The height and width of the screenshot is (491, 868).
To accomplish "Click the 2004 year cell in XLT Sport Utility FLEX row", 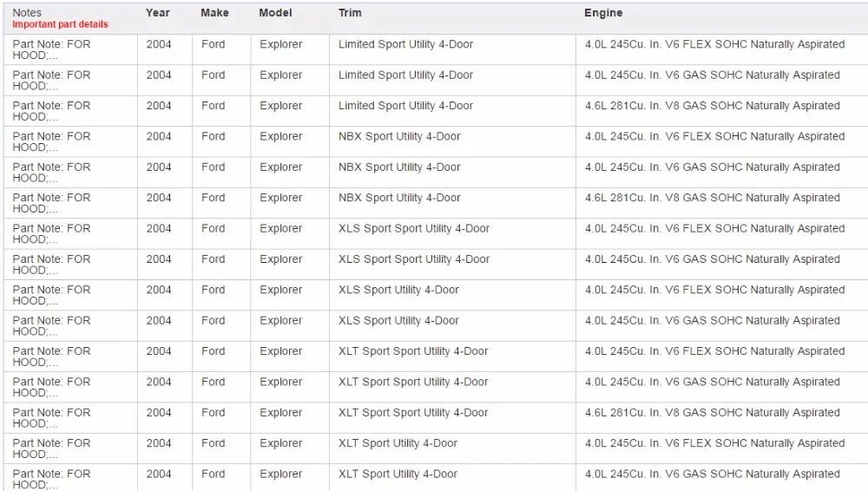I will click(159, 443).
